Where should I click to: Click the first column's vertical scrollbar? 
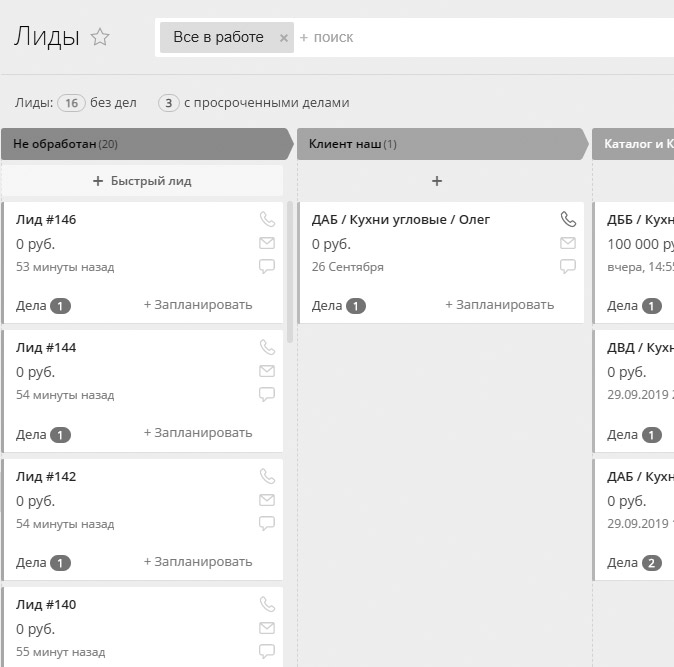(x=290, y=272)
